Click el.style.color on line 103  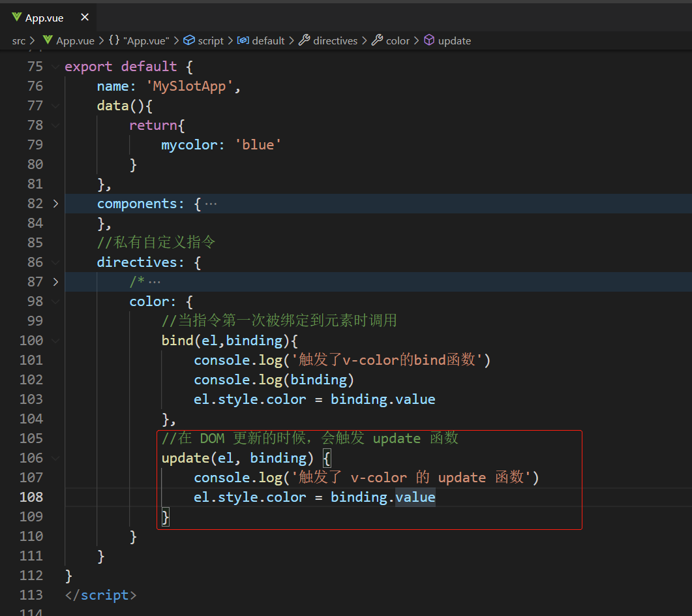point(250,399)
